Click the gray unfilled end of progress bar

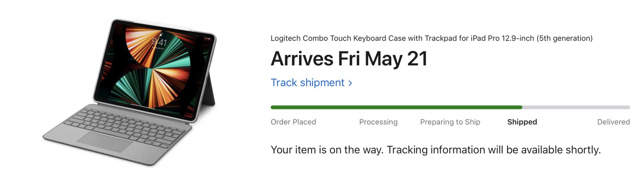coord(576,107)
